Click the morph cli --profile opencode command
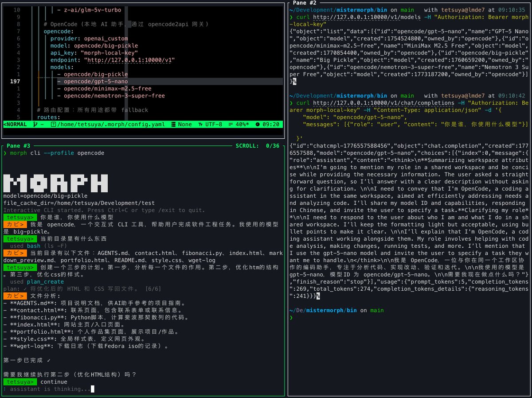Screen dimensions: 532x398 (57, 153)
